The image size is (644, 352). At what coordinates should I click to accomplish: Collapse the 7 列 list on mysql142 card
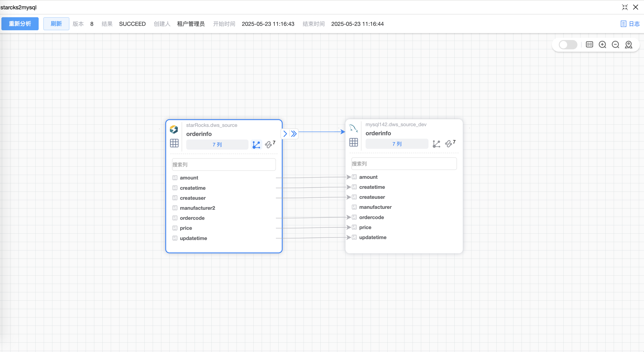tap(397, 144)
